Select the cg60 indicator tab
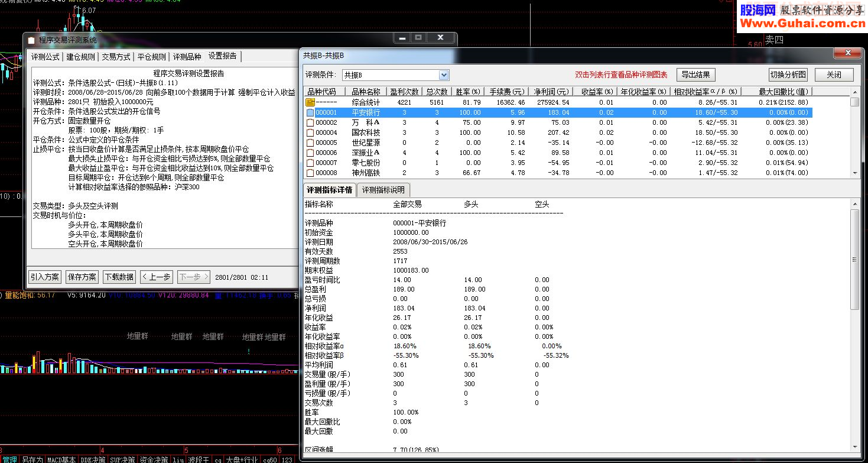The height and width of the screenshot is (463, 868). click(270, 459)
